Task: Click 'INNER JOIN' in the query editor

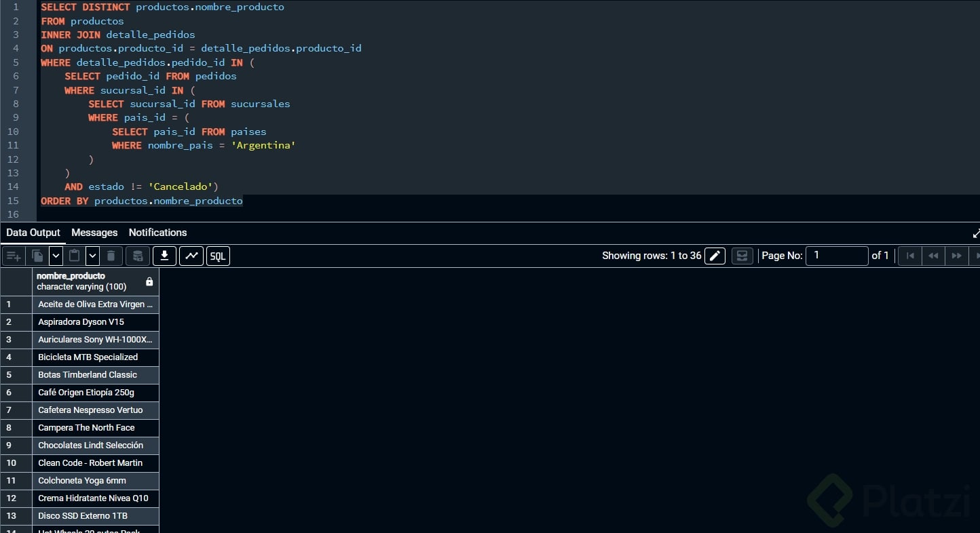Action: tap(71, 35)
